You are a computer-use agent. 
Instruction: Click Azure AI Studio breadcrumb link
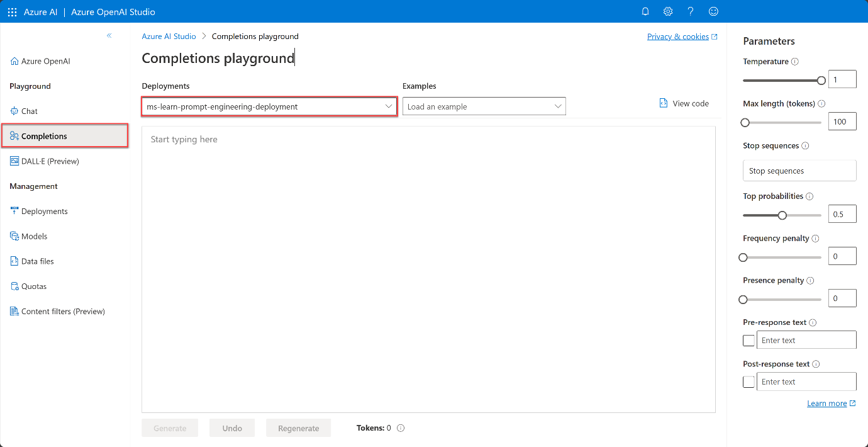(x=169, y=37)
